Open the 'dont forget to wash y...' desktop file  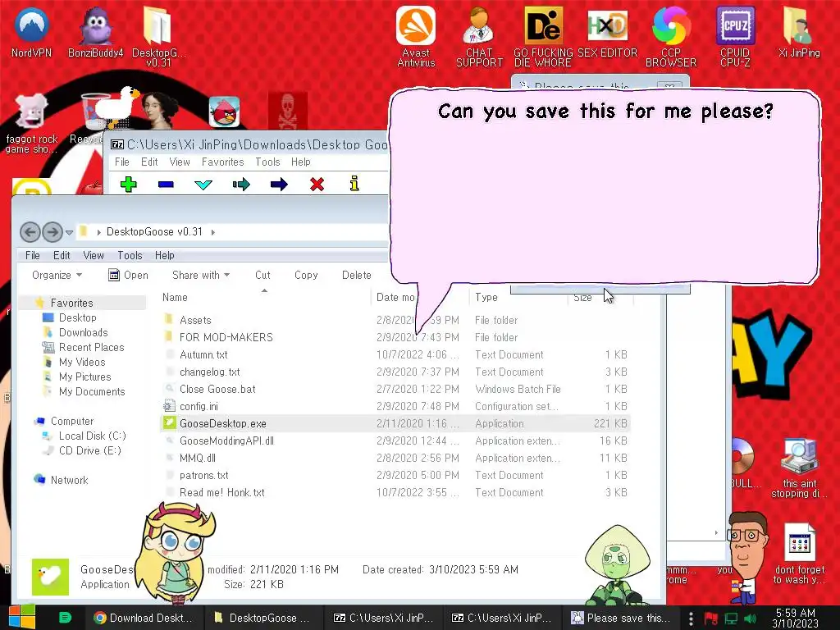[799, 554]
